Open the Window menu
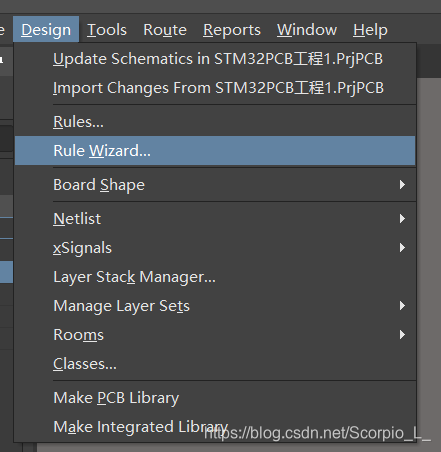 307,30
